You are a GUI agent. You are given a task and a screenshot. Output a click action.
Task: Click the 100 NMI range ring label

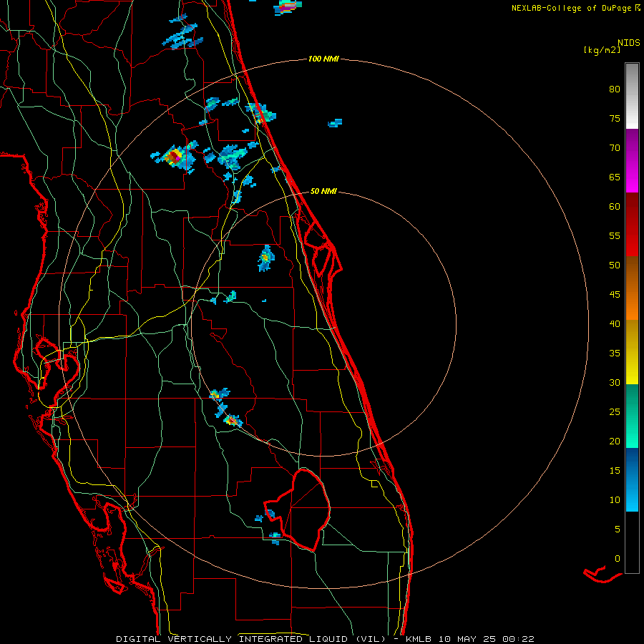[x=323, y=59]
